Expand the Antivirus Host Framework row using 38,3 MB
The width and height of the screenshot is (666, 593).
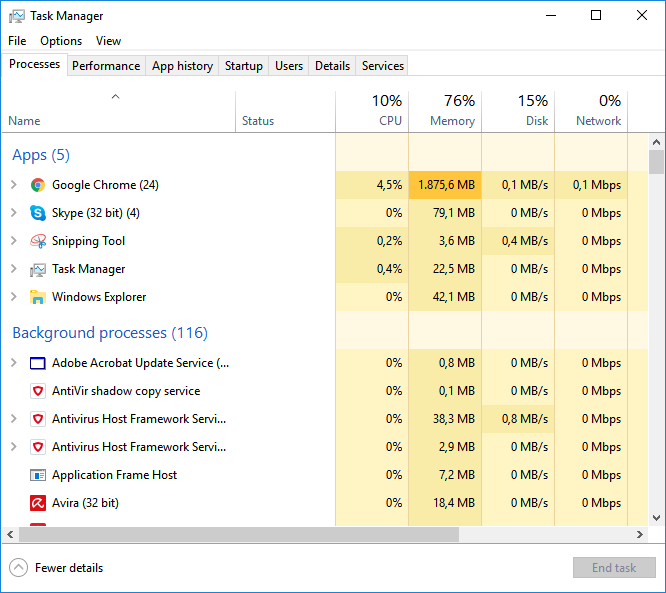coord(14,419)
